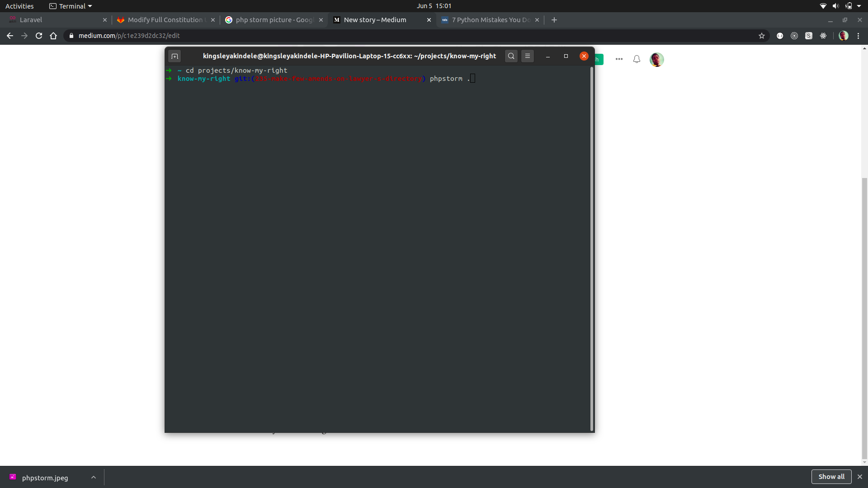Open volume indicator in top bar
The image size is (868, 488).
click(x=836, y=6)
